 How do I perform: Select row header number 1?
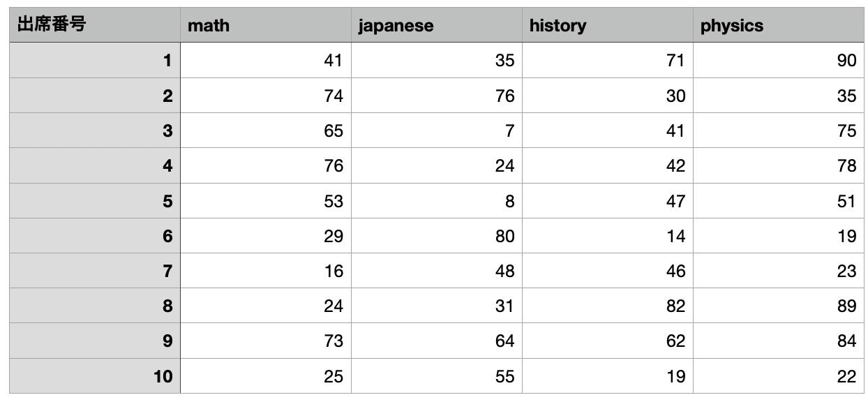tap(95, 61)
